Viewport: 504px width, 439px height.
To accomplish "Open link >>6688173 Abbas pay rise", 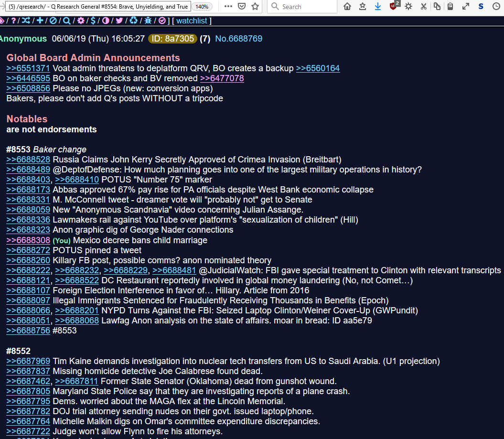I will coord(28,190).
